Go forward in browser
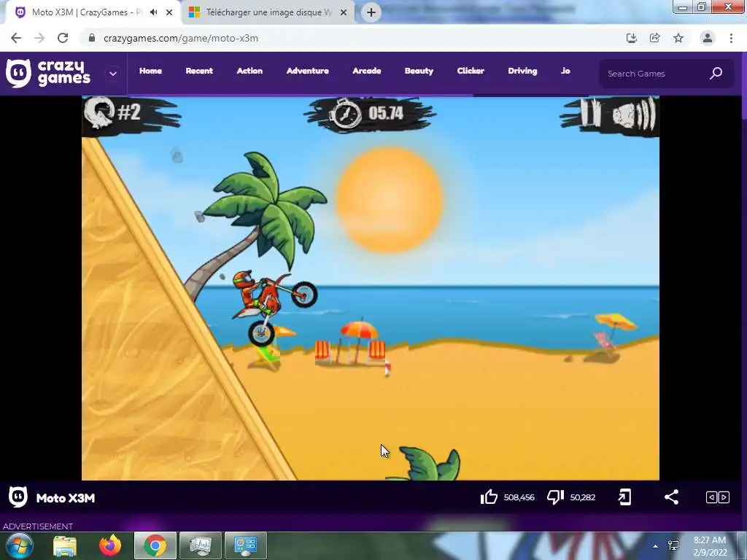 pyautogui.click(x=39, y=38)
